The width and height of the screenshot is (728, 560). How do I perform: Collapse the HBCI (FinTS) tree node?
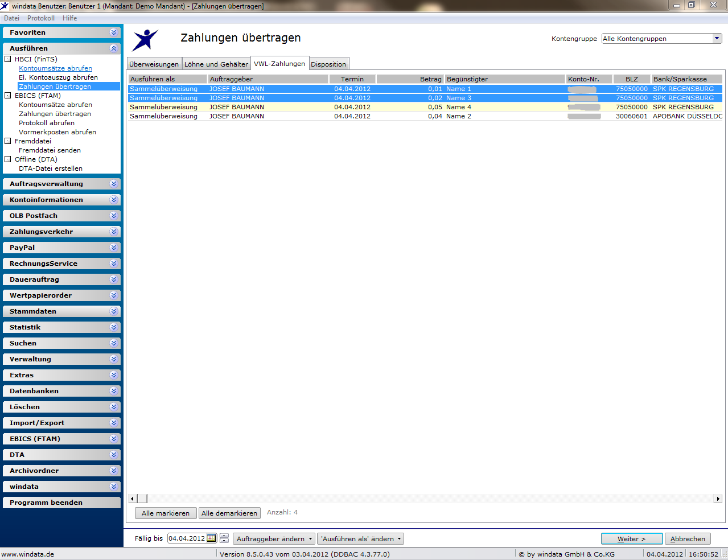[x=8, y=59]
